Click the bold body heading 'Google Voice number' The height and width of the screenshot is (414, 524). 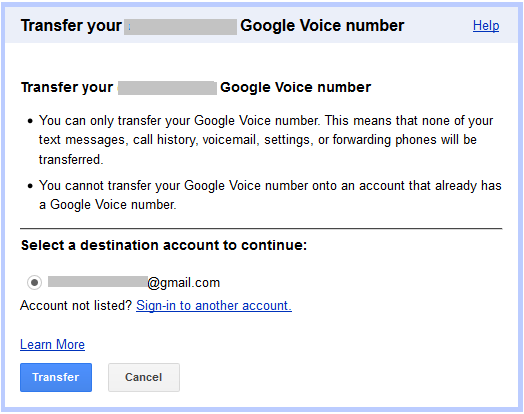click(295, 87)
